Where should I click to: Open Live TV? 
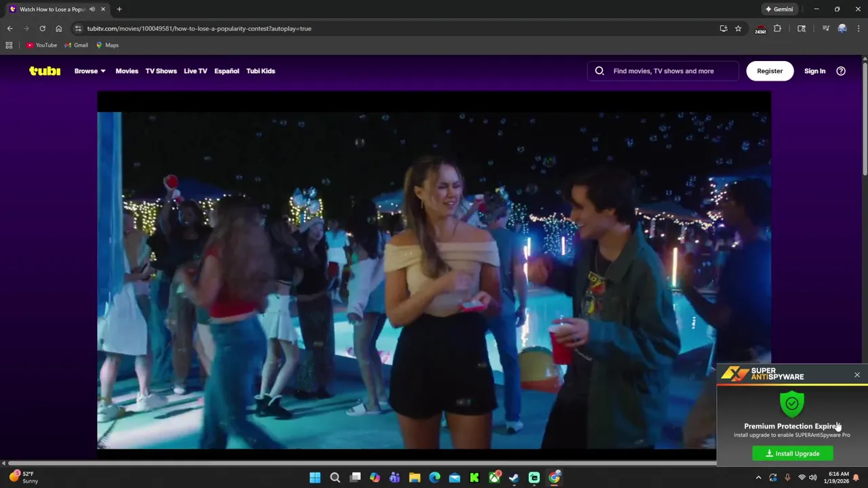195,70
